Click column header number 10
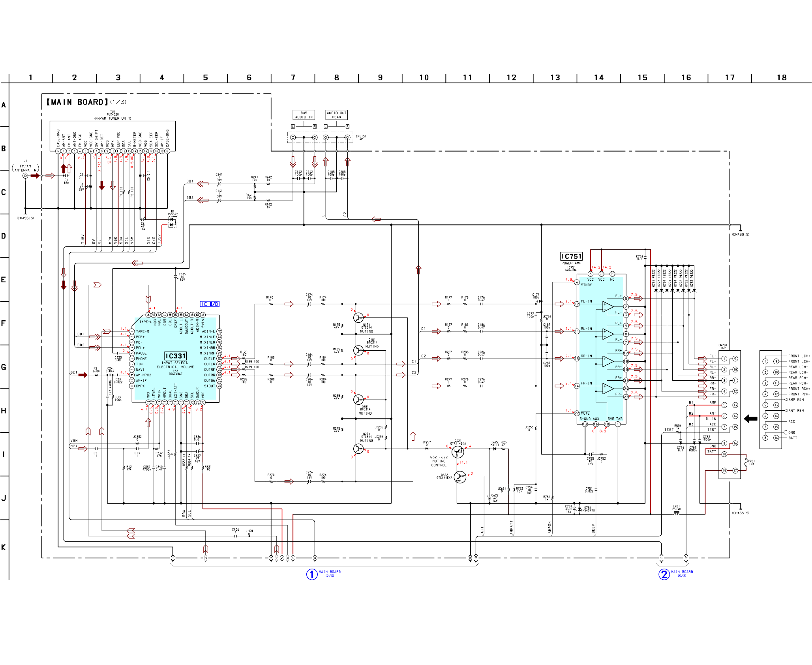 point(424,77)
